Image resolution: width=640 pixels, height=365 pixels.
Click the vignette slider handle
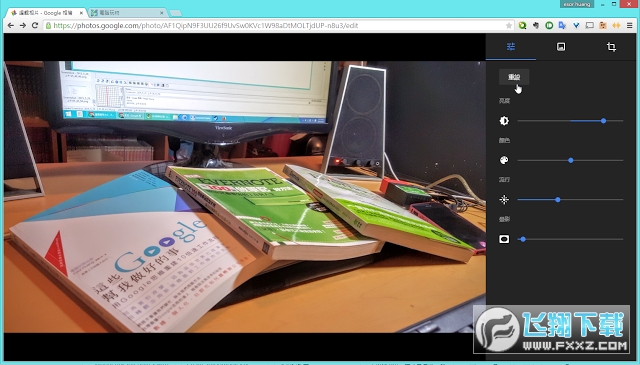[523, 239]
